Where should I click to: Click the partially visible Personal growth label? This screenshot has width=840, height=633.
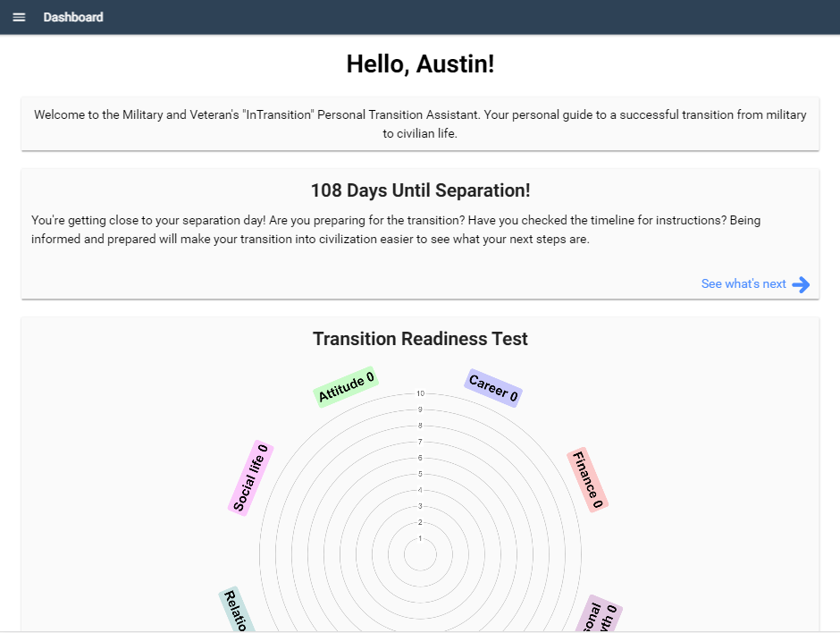click(600, 616)
